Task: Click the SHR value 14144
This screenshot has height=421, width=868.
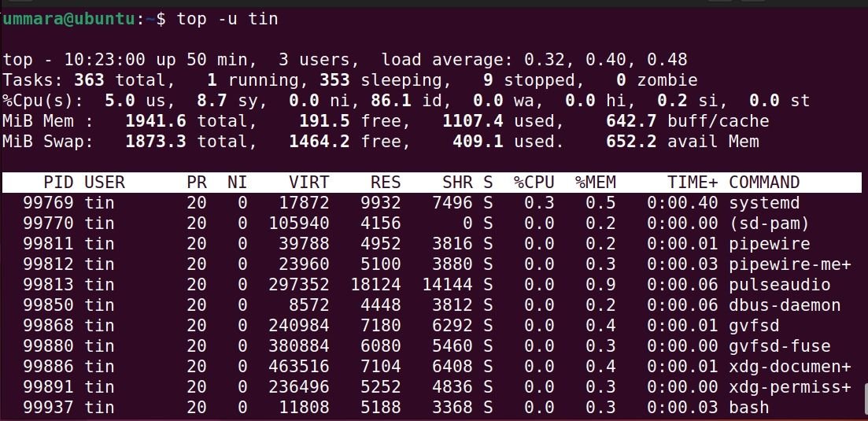Action: tap(447, 285)
